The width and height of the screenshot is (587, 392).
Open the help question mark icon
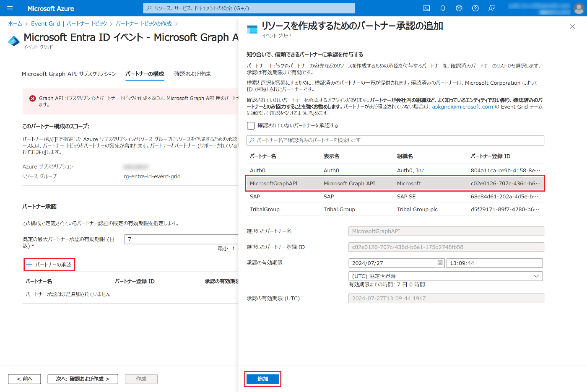pyautogui.click(x=475, y=8)
